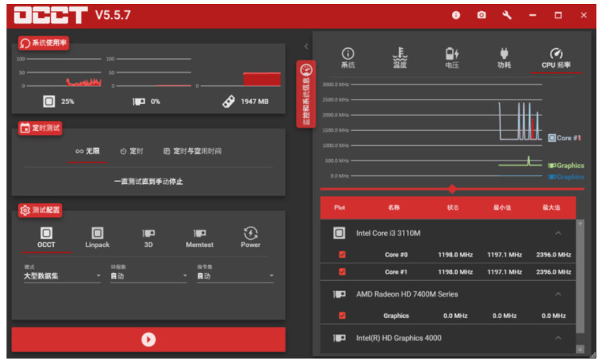Click the AMD Radeon HD 7400M card icon
Image resolution: width=602 pixels, height=364 pixels.
click(x=339, y=294)
